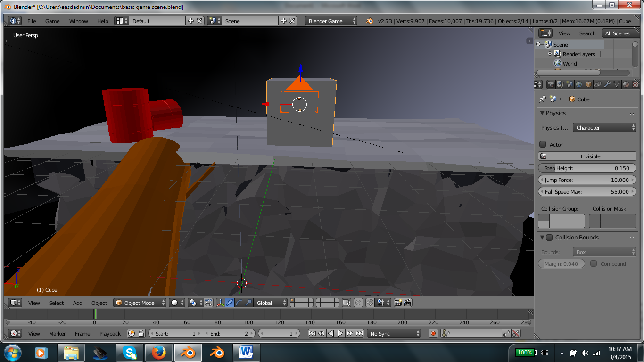Open the Material properties tab sphere icon
This screenshot has width=644, height=362.
pos(626,84)
